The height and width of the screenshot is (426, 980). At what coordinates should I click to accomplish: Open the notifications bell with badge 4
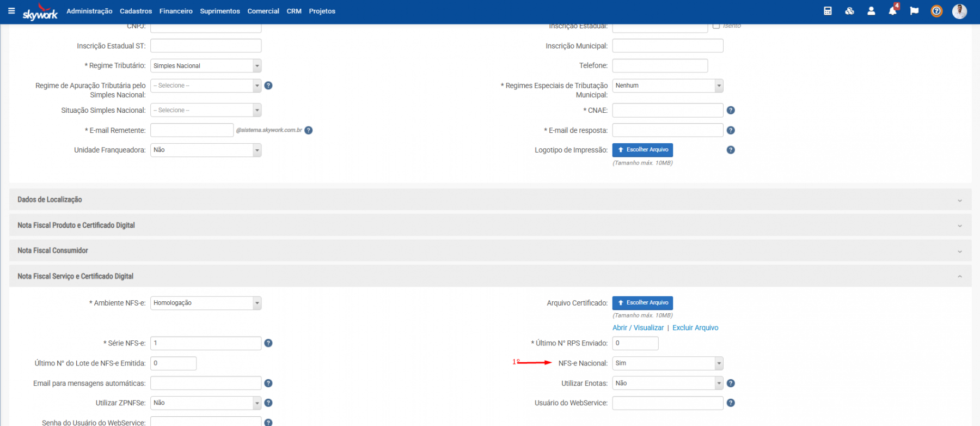pyautogui.click(x=892, y=11)
